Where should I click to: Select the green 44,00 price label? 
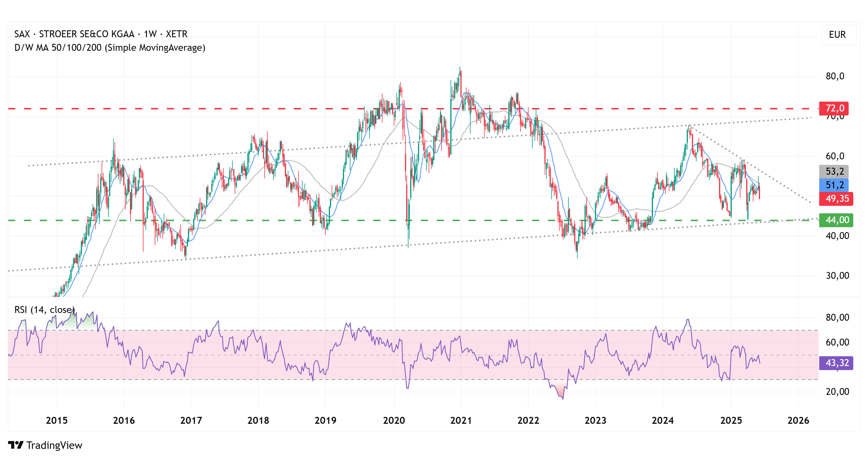(836, 220)
